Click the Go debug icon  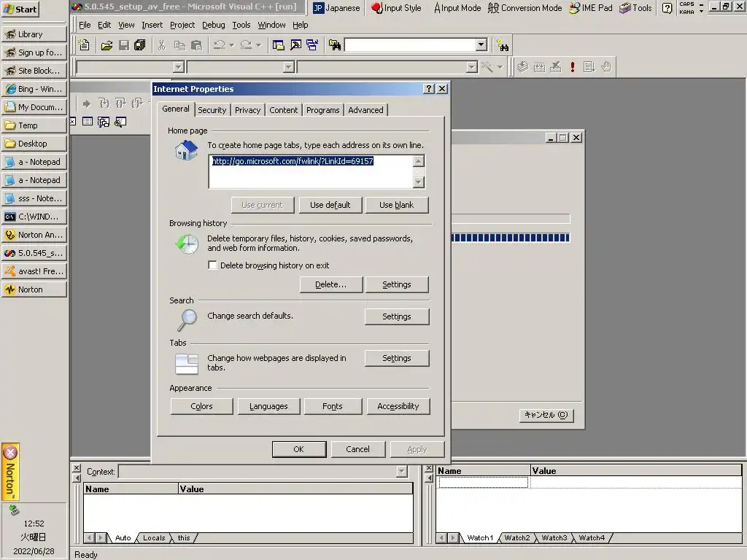[589, 67]
